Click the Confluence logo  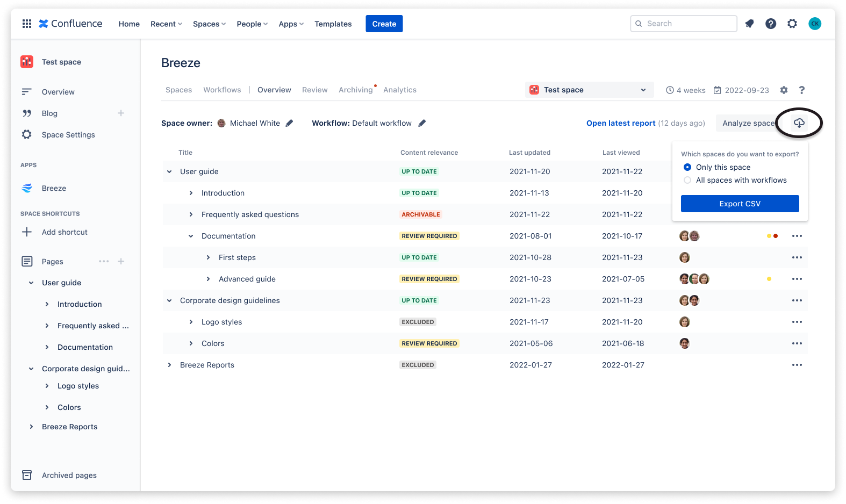click(70, 24)
